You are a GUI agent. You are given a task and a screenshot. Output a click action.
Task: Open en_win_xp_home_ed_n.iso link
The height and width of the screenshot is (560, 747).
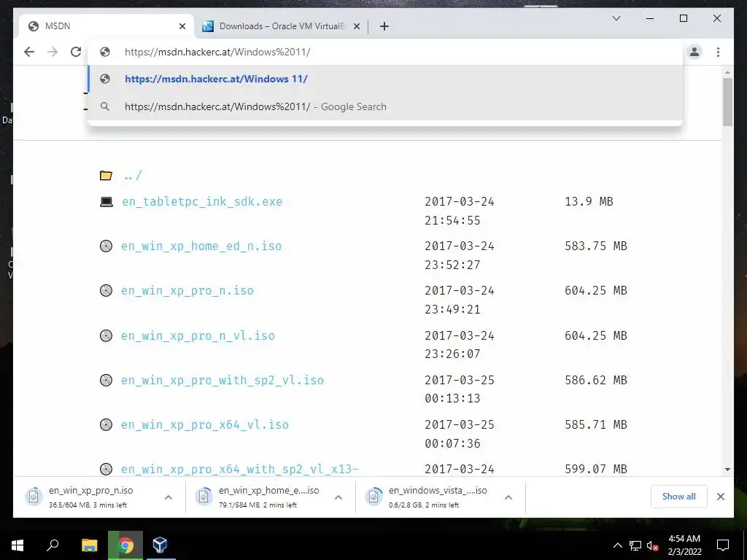click(201, 246)
